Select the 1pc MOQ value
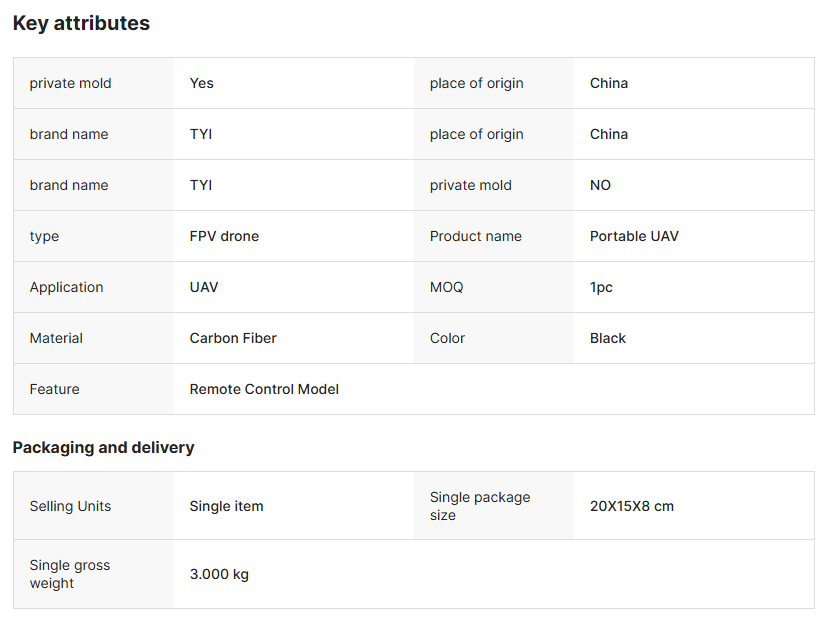This screenshot has height=630, width=830. [601, 287]
